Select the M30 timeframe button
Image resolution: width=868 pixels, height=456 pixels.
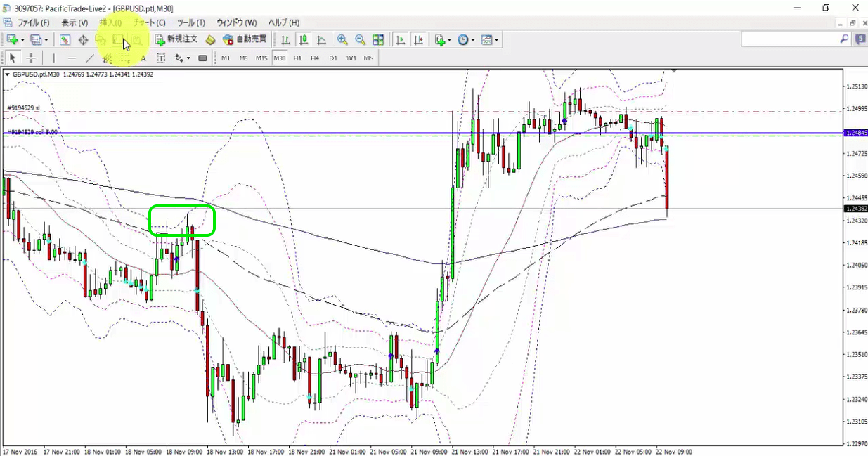click(280, 58)
